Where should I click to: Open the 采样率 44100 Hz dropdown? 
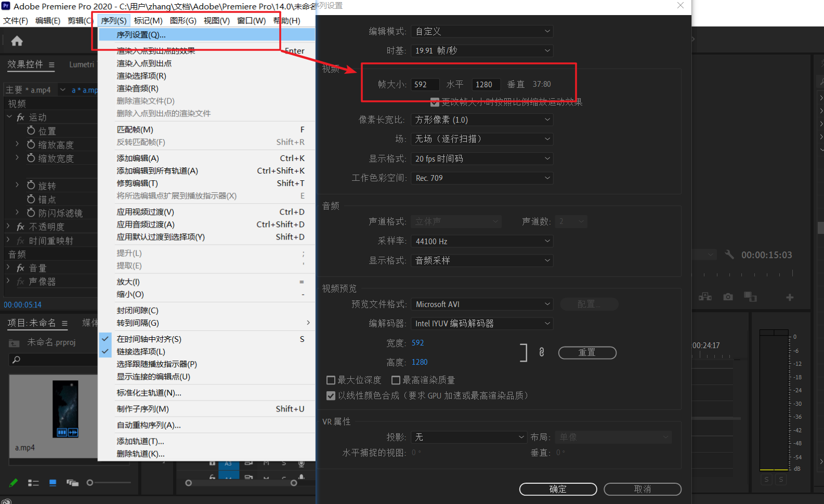[x=482, y=241]
